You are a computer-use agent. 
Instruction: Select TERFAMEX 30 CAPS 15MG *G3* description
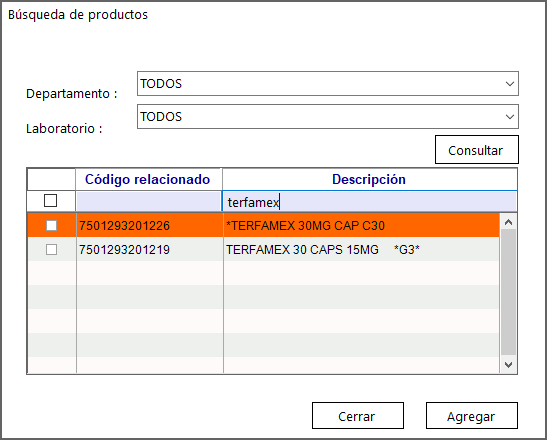click(x=361, y=249)
